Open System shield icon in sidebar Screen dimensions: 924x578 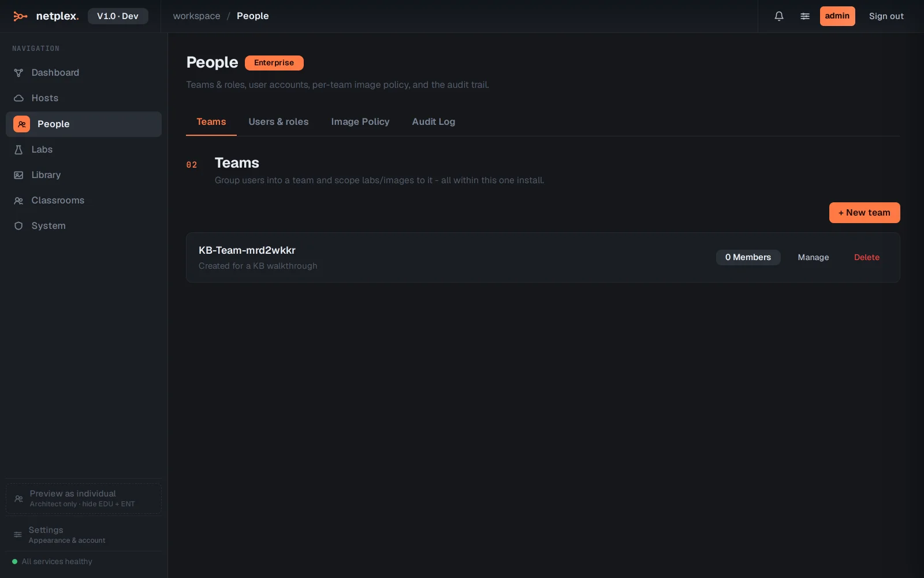pyautogui.click(x=18, y=226)
